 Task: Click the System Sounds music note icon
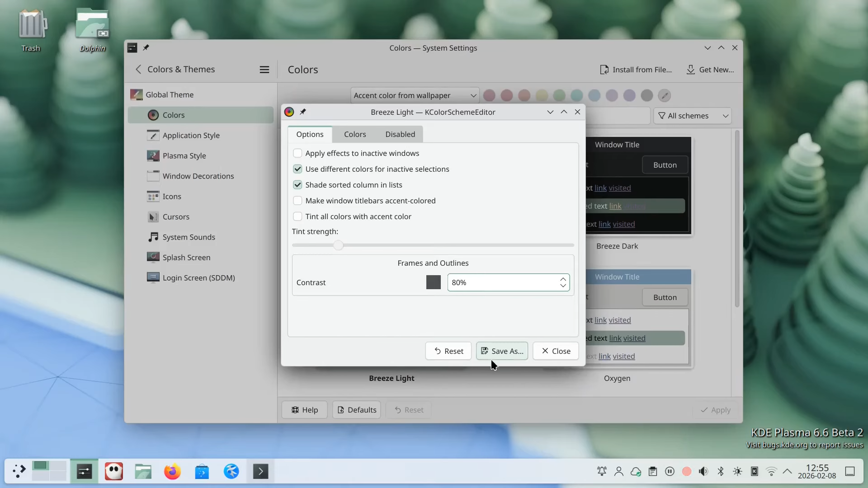point(153,237)
